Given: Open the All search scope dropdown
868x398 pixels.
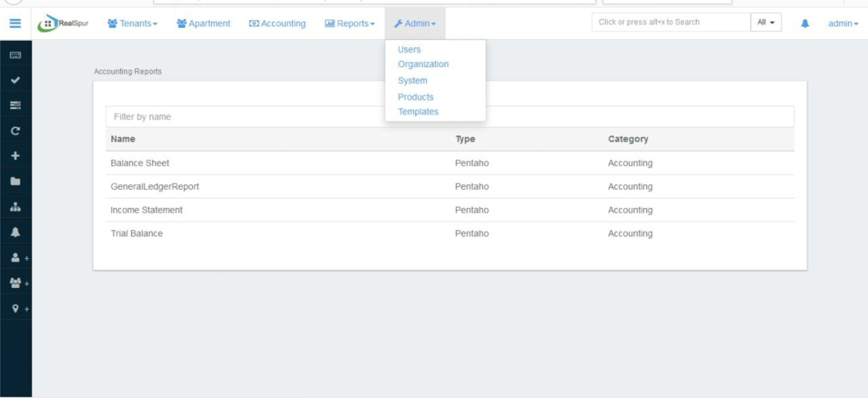Looking at the screenshot, I should click(766, 22).
